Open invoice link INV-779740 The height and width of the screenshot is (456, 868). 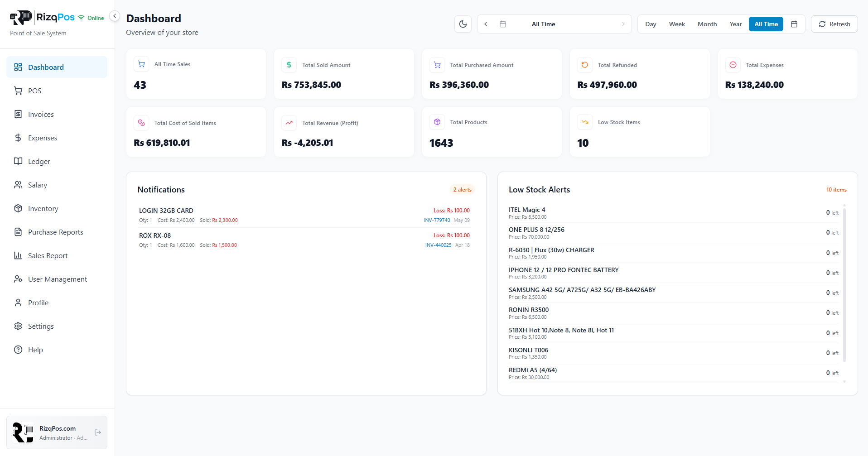tap(437, 220)
